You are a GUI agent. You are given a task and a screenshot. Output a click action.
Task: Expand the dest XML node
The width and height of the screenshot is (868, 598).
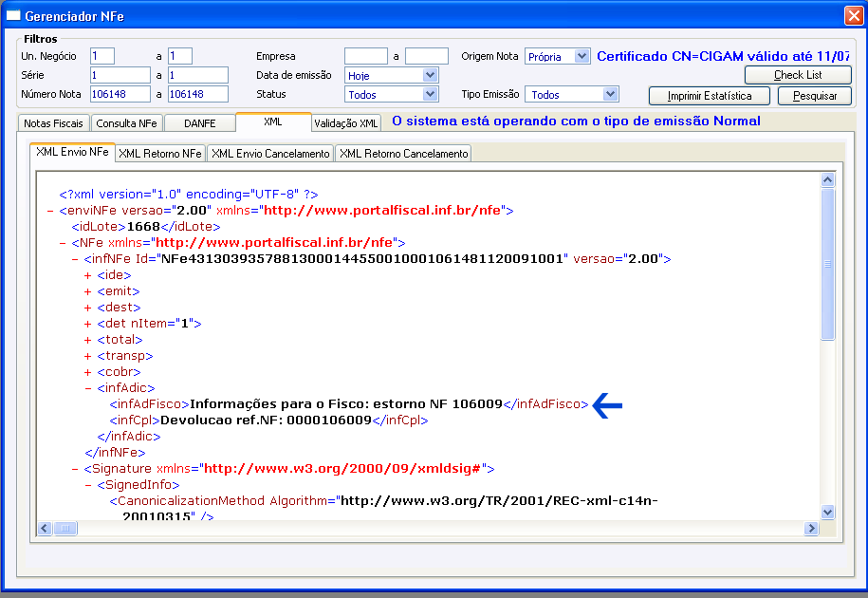(x=87, y=308)
